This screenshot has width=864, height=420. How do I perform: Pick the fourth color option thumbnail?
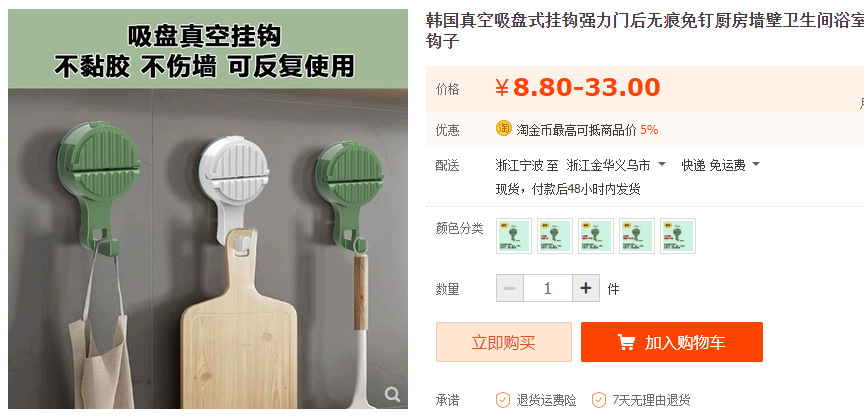point(637,236)
